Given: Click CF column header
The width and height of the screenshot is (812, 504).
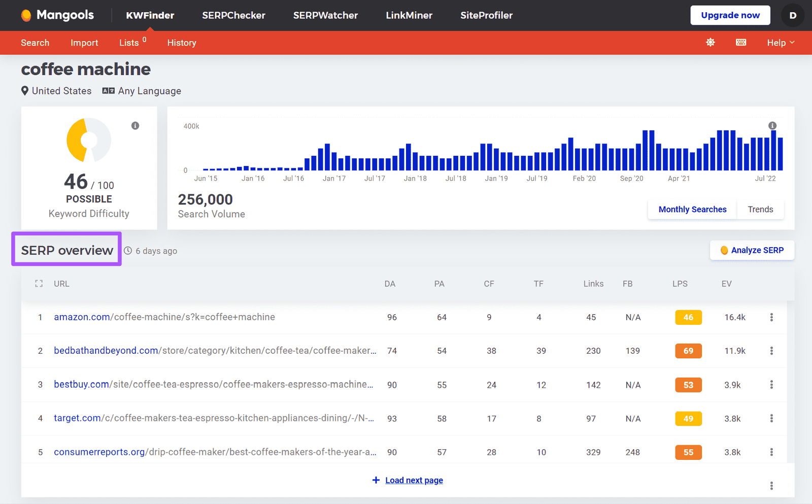Looking at the screenshot, I should pyautogui.click(x=489, y=284).
